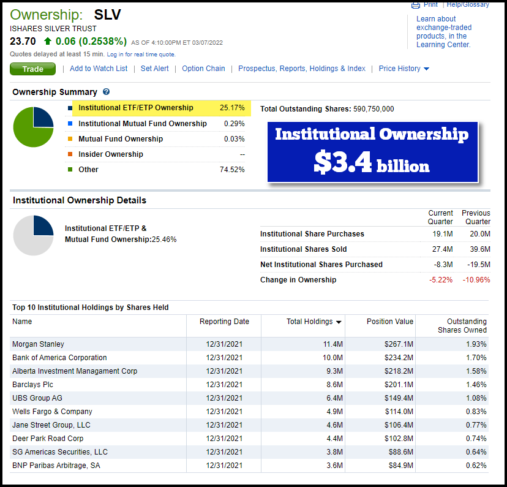This screenshot has height=487, width=507.
Task: Select Jane Street Group, LLC row
Action: click(249, 425)
